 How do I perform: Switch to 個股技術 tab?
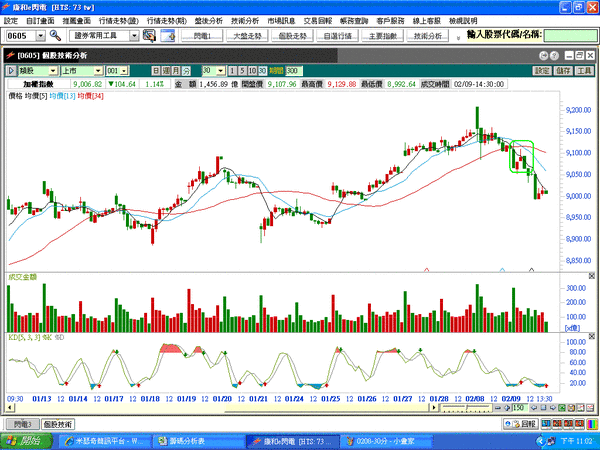[x=57, y=424]
